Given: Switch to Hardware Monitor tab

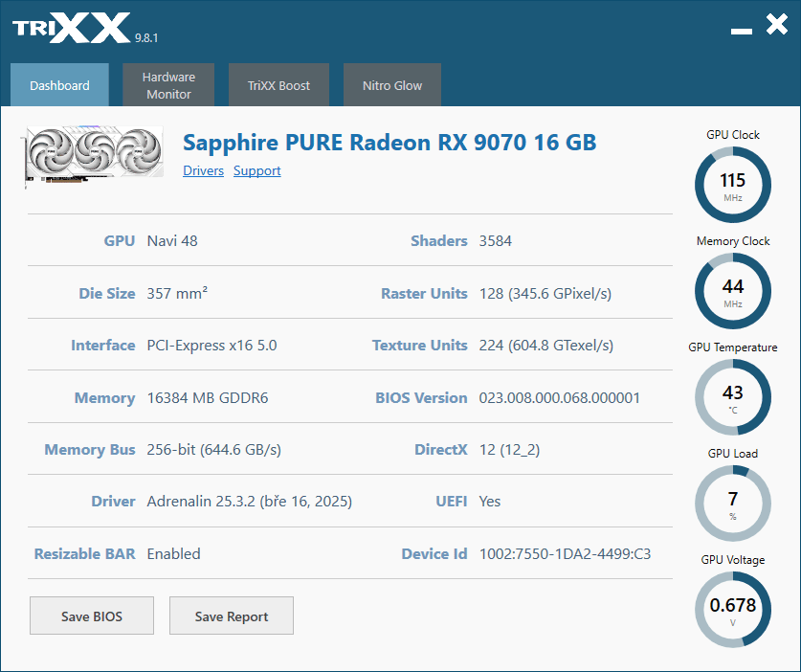Looking at the screenshot, I should (x=168, y=85).
